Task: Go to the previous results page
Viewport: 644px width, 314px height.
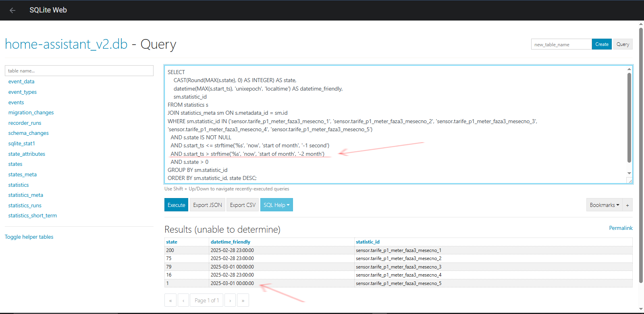Action: tap(183, 300)
